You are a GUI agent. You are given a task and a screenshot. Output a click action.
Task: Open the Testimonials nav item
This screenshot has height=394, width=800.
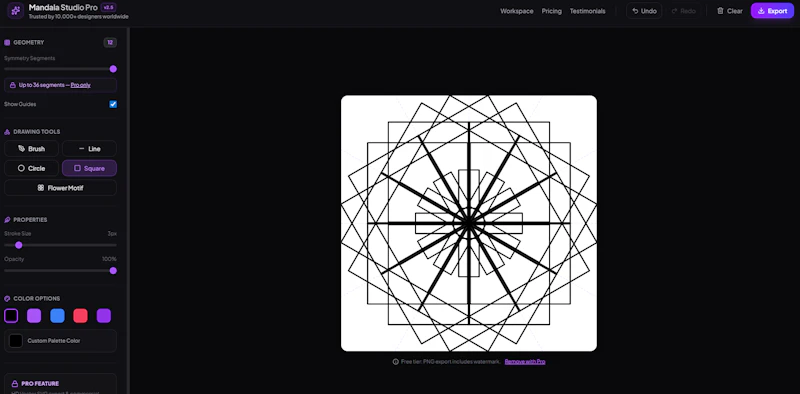pos(588,11)
